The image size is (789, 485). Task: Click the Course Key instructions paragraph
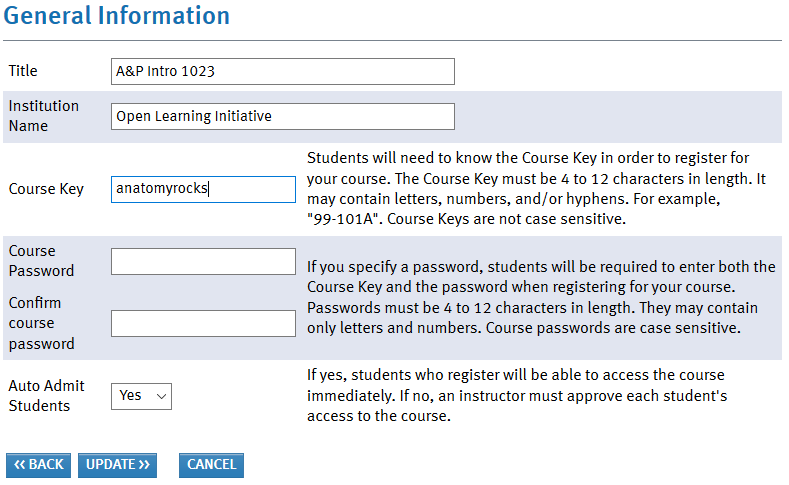(536, 189)
